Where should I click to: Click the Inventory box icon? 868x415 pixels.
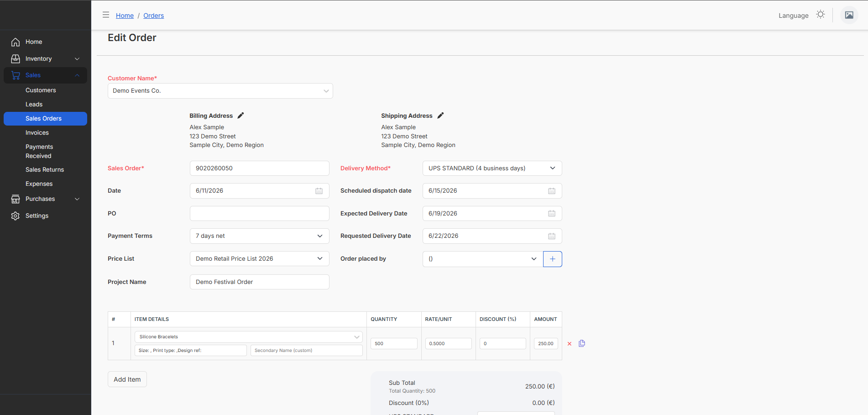tap(16, 59)
